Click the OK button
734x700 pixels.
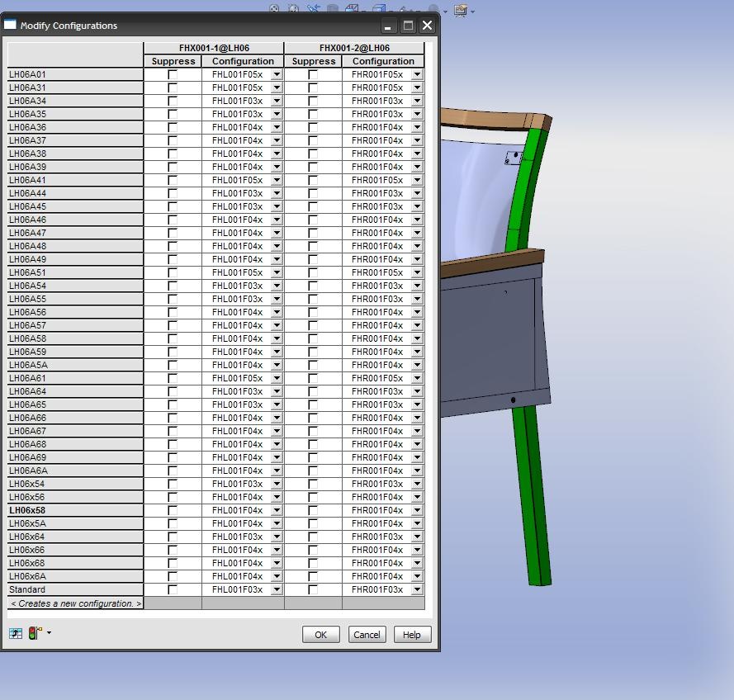click(x=320, y=635)
